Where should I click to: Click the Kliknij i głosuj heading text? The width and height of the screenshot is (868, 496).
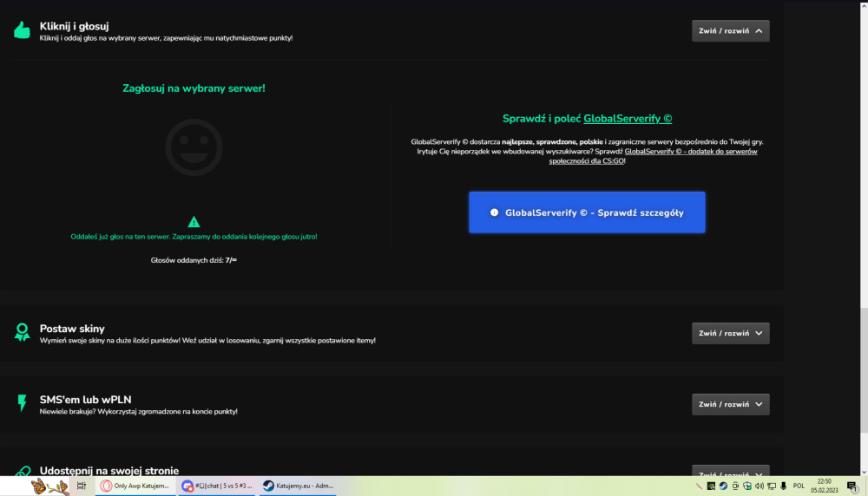(74, 26)
